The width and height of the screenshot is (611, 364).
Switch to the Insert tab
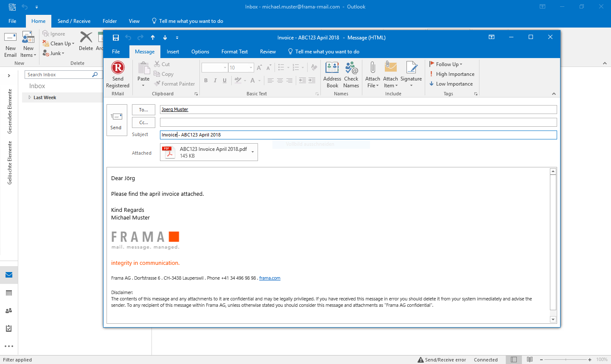pyautogui.click(x=173, y=52)
